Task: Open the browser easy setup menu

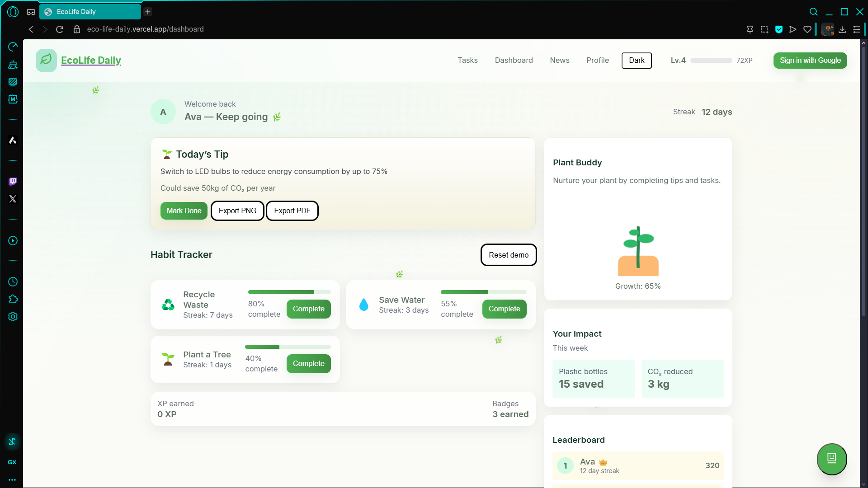Action: tap(856, 29)
